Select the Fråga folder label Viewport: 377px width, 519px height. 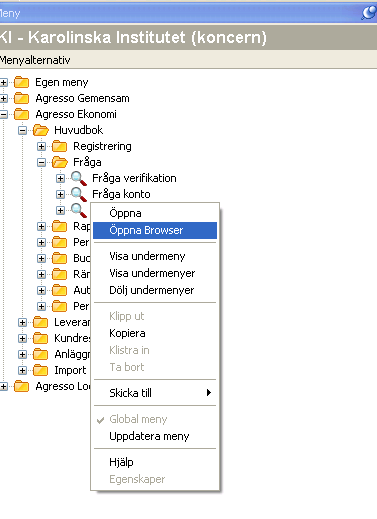(x=87, y=162)
